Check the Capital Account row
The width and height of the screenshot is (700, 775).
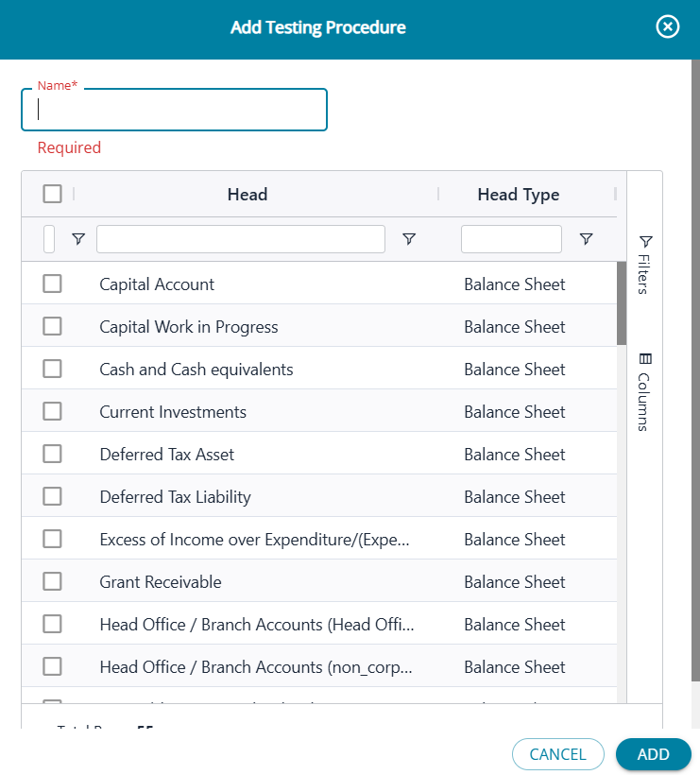coord(53,284)
